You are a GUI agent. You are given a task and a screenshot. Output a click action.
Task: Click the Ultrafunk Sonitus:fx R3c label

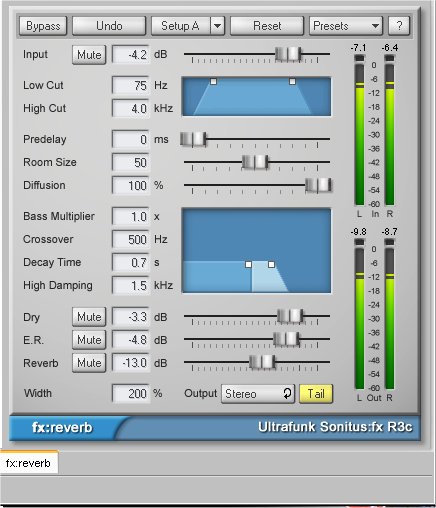(335, 427)
